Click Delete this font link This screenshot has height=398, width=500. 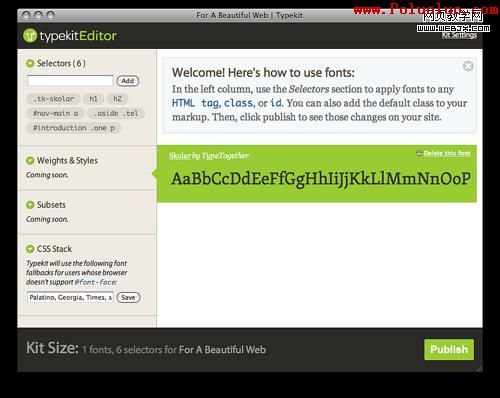(x=447, y=153)
